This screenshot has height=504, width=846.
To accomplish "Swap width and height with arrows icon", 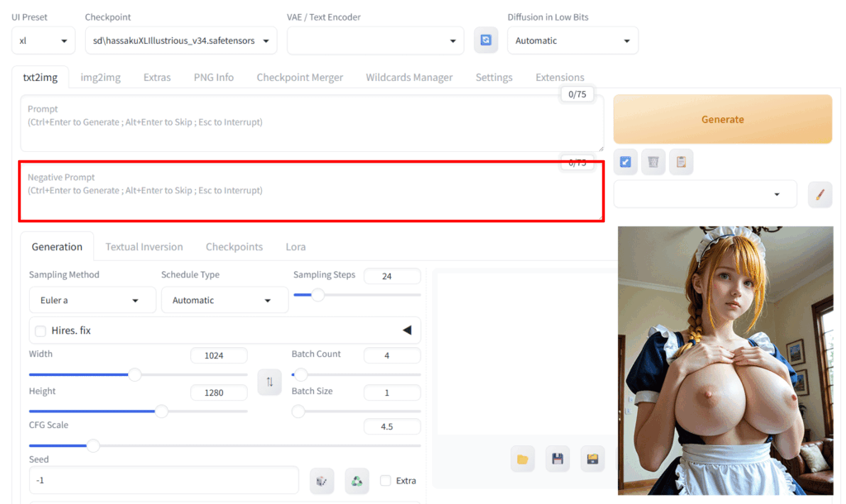I will [x=269, y=383].
